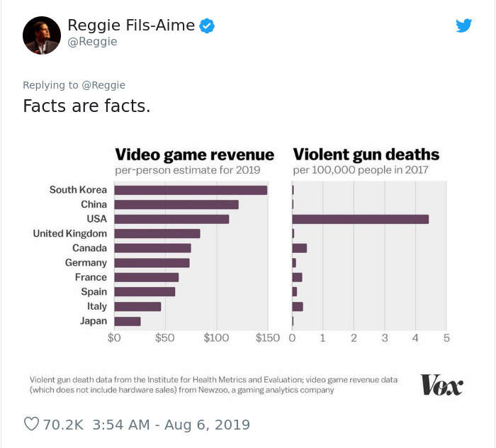Click the China revenue bar

(x=176, y=204)
